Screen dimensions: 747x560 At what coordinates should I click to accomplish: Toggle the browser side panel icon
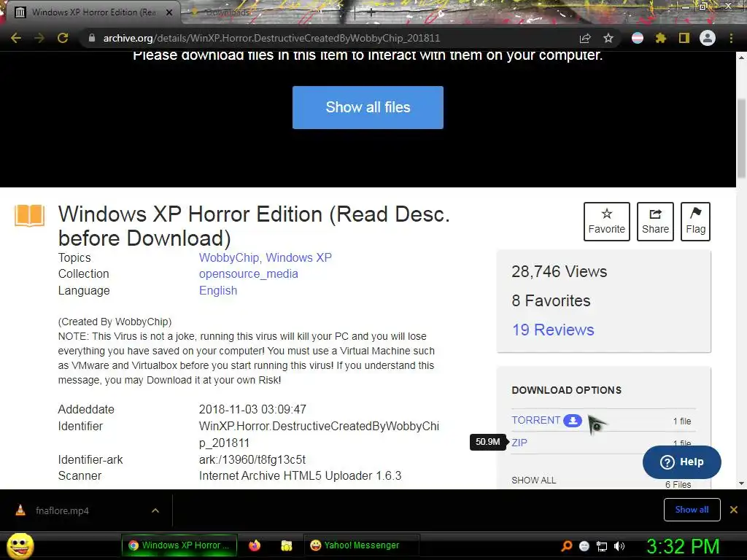click(684, 38)
